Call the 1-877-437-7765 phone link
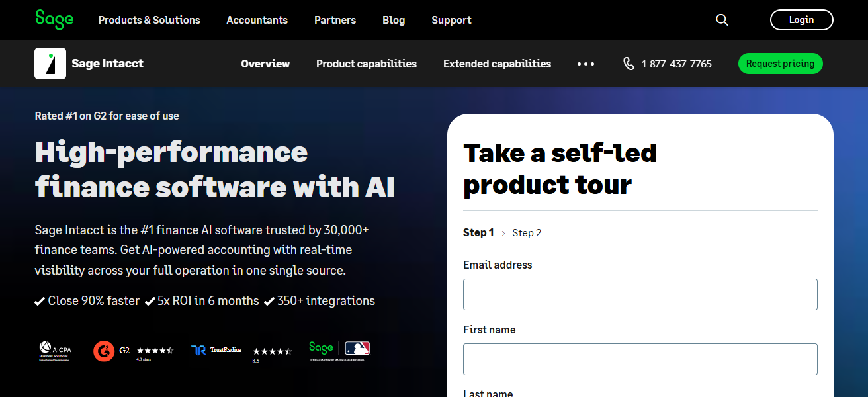868x397 pixels. [x=676, y=64]
